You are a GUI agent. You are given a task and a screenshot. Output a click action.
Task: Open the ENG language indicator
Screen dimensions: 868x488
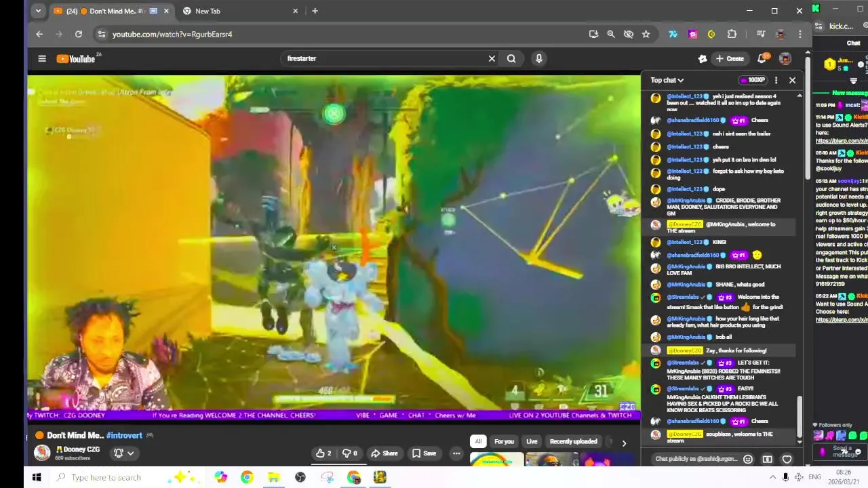(815, 477)
